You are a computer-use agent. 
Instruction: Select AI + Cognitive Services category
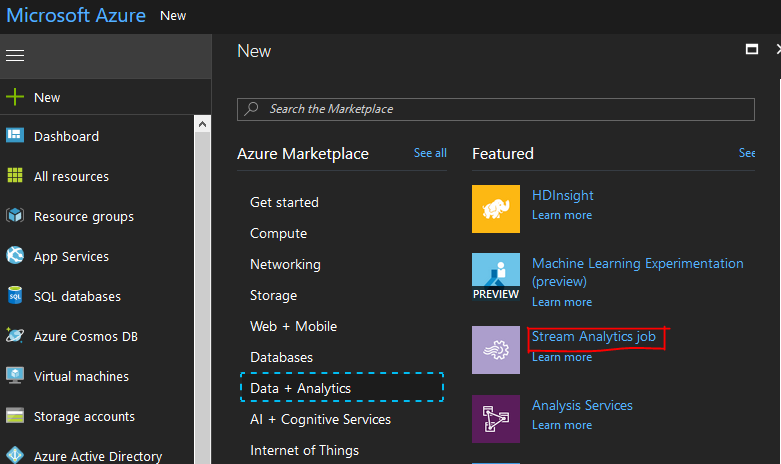pos(320,419)
